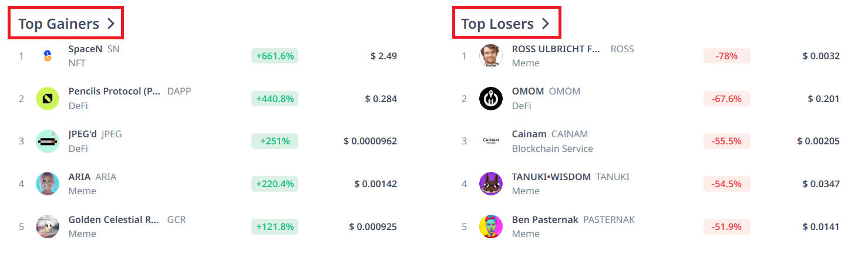Click the +661.6% gain badge
The height and width of the screenshot is (257, 868).
click(275, 56)
